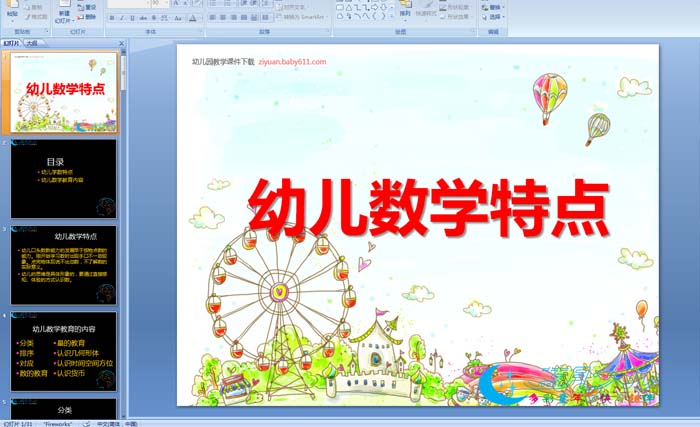Click the Reset slide button

point(87,8)
